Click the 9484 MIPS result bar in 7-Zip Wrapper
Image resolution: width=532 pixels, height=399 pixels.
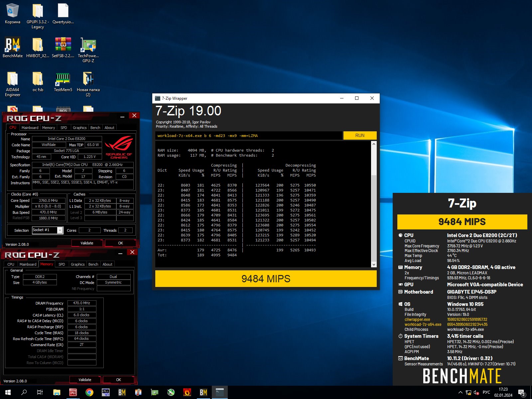pyautogui.click(x=266, y=279)
